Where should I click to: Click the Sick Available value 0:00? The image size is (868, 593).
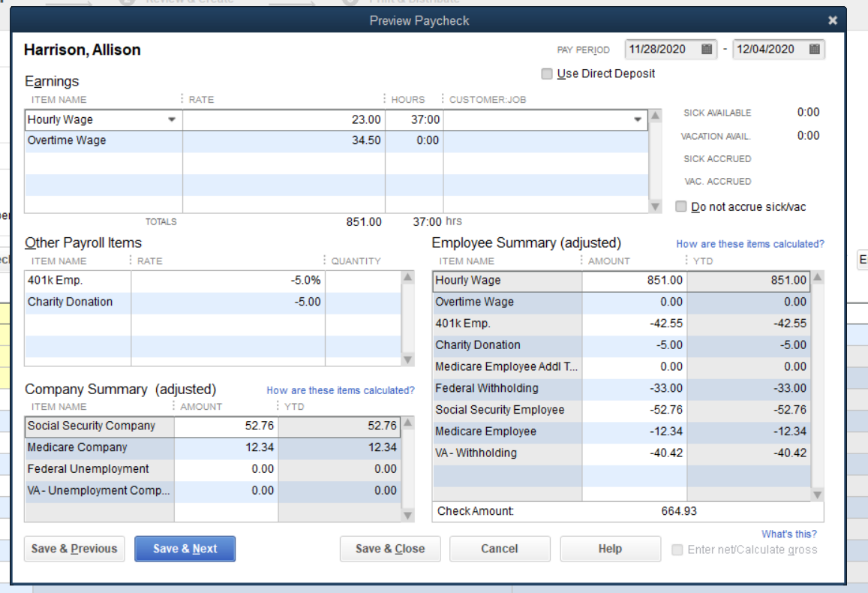click(x=808, y=113)
